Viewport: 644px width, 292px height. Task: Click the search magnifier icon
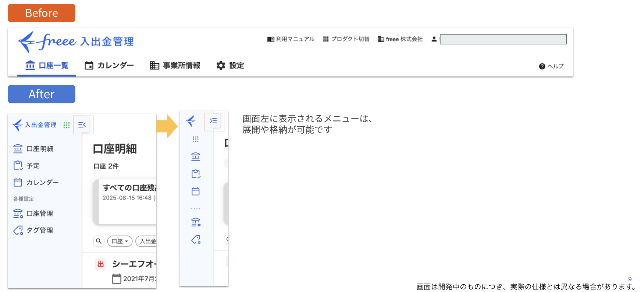coord(99,241)
